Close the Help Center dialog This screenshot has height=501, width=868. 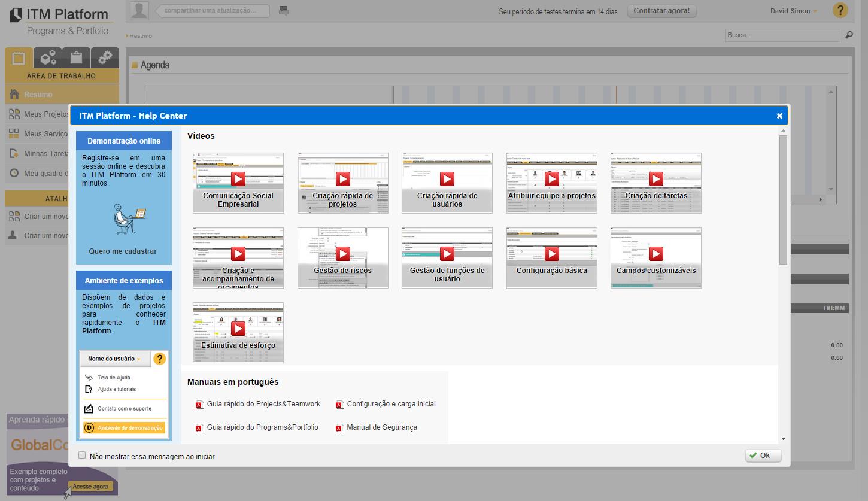click(x=779, y=116)
